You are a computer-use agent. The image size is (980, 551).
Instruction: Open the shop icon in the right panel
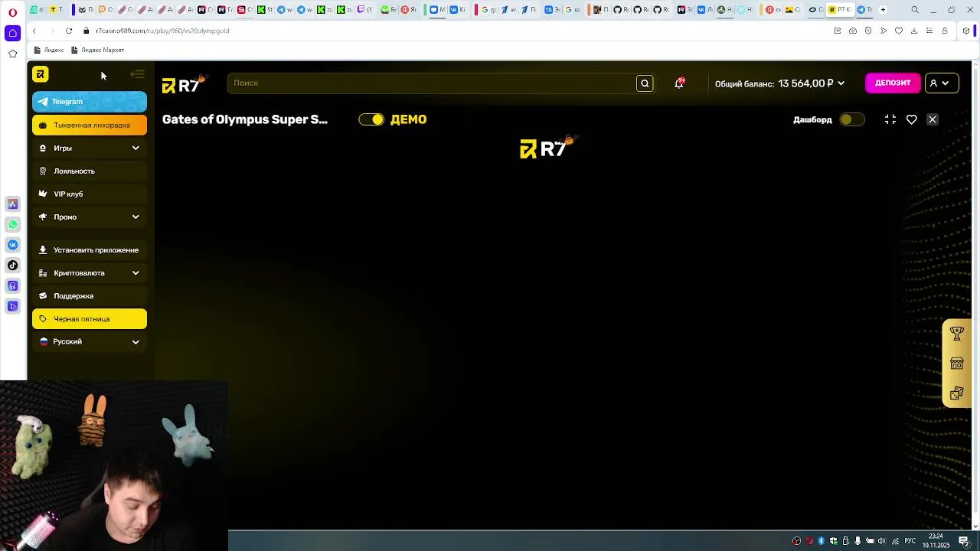[x=957, y=364]
